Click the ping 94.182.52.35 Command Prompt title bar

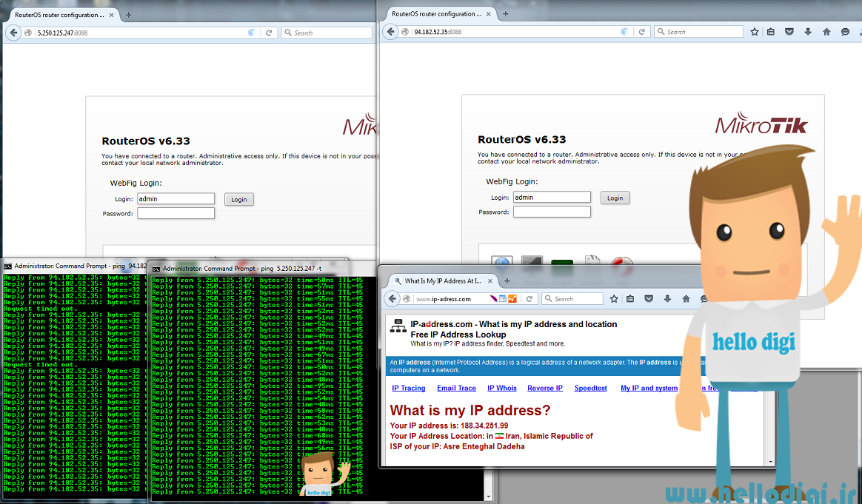(74, 266)
